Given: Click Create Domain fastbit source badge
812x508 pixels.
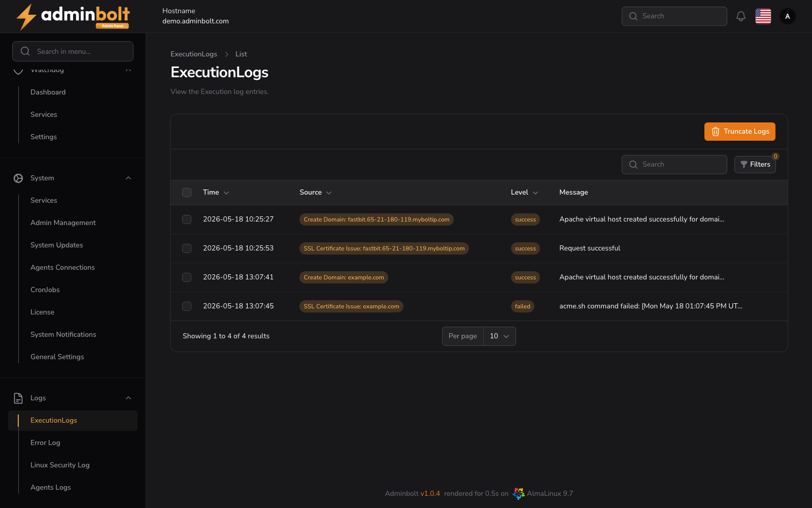Looking at the screenshot, I should pos(377,220).
